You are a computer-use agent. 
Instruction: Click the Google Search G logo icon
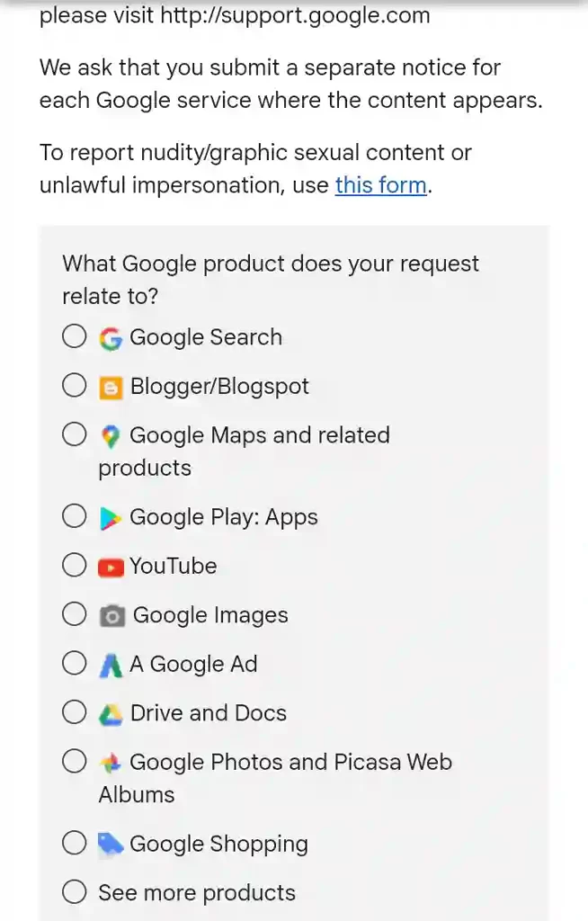(x=110, y=338)
